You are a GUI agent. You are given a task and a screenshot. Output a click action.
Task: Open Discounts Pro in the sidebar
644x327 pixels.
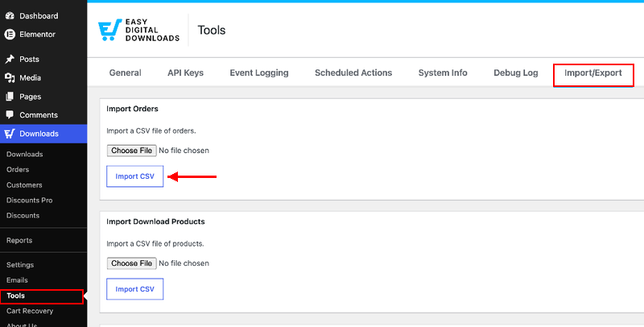29,201
